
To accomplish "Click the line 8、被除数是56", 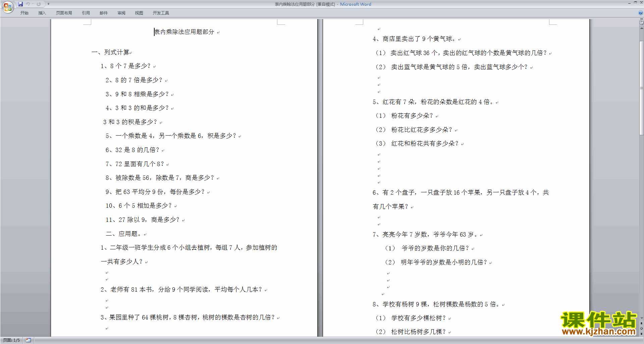I will tap(160, 178).
